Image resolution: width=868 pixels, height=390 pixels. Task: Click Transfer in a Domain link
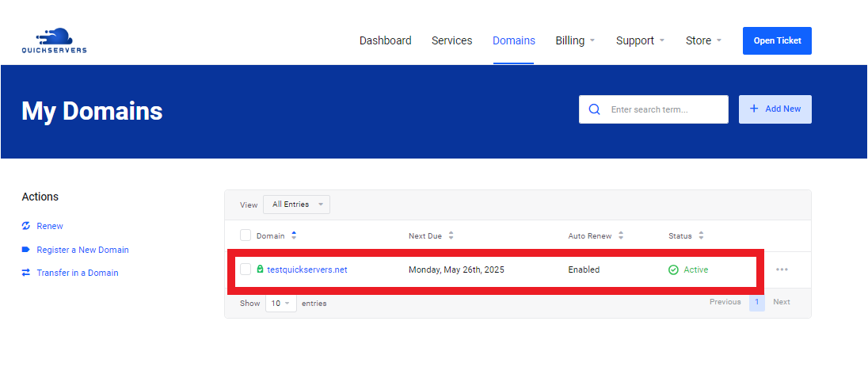pos(78,273)
